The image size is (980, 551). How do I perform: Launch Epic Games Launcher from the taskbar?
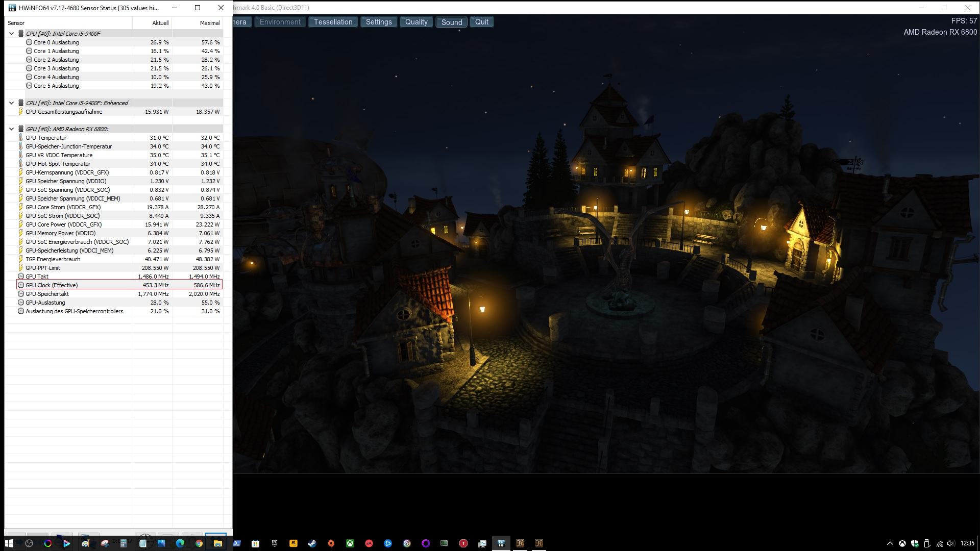coord(275,543)
